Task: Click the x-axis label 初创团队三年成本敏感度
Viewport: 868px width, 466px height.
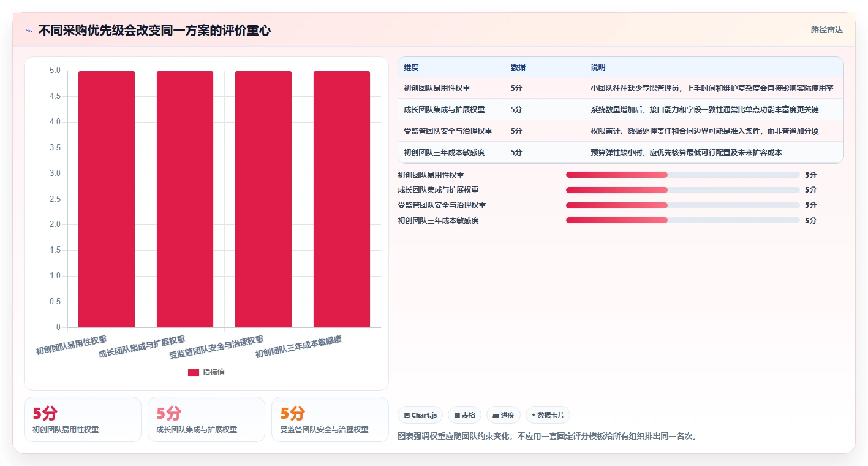Action: point(298,347)
